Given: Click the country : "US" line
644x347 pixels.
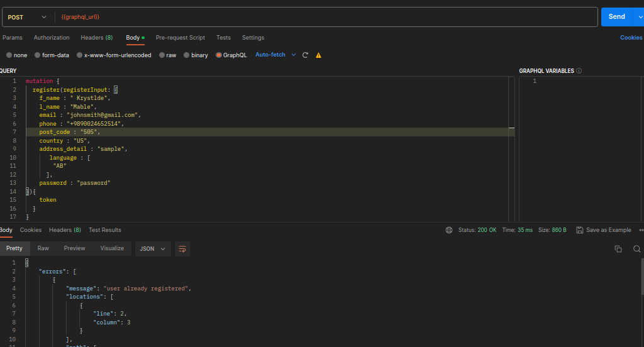Looking at the screenshot, I should pyautogui.click(x=65, y=140).
